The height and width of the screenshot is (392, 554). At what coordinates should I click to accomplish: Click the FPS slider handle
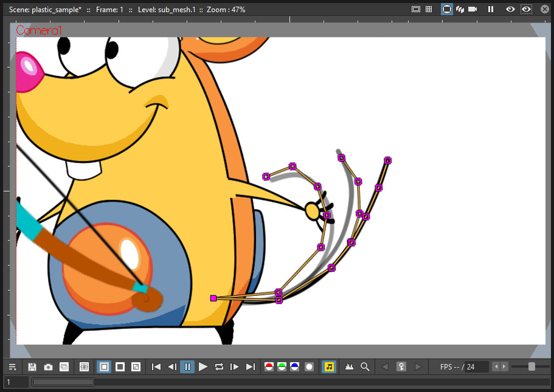point(531,367)
